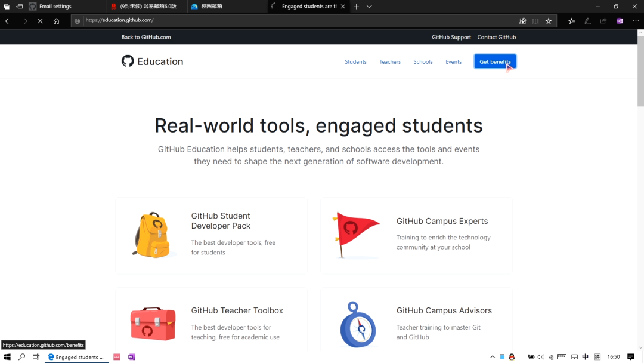Click the yellow backpack illustration
Viewport: 644px width, 363px height.
tap(151, 235)
